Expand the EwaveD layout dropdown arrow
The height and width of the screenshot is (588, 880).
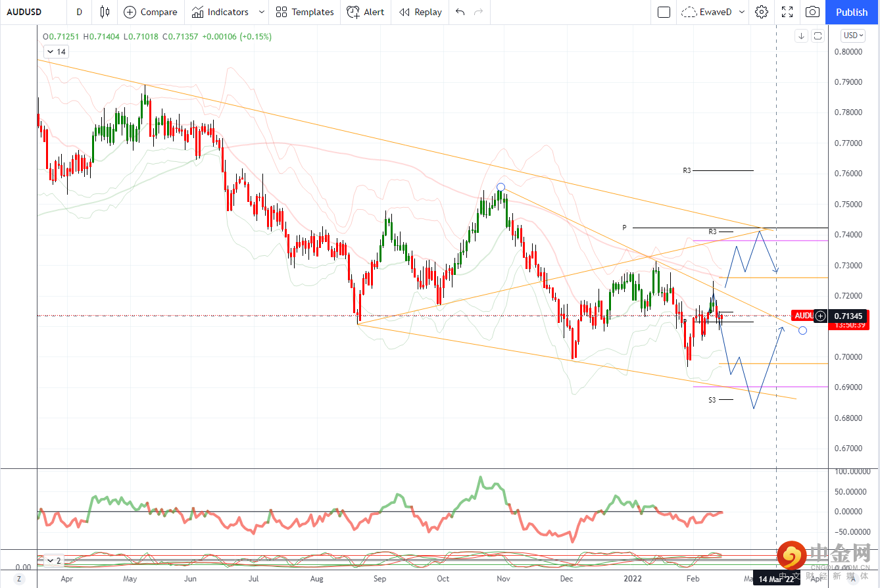click(743, 12)
